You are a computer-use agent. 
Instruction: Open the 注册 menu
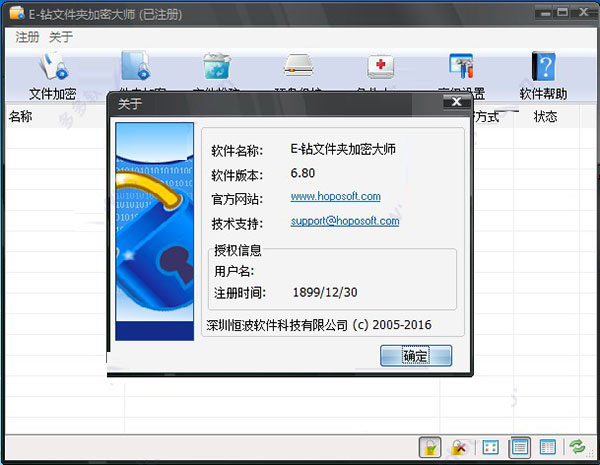tap(27, 37)
